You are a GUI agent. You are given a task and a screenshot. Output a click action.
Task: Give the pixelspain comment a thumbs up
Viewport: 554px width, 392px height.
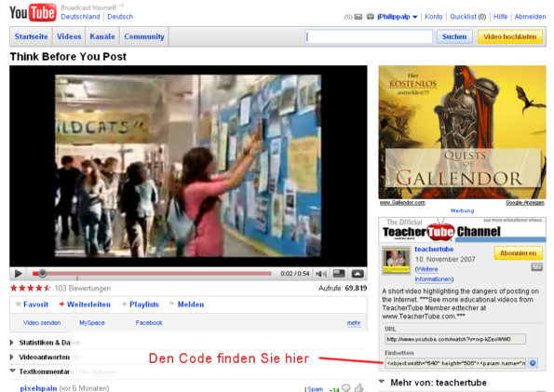pyautogui.click(x=359, y=388)
